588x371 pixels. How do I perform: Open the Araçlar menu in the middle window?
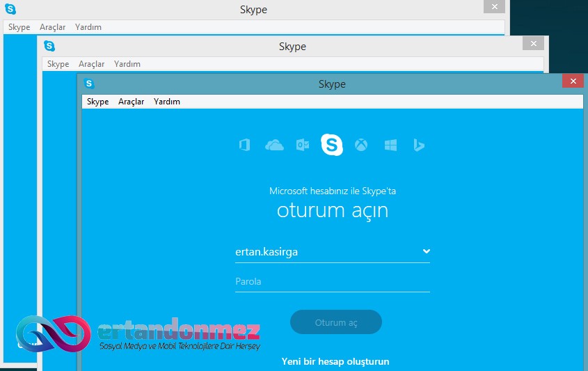tap(91, 64)
